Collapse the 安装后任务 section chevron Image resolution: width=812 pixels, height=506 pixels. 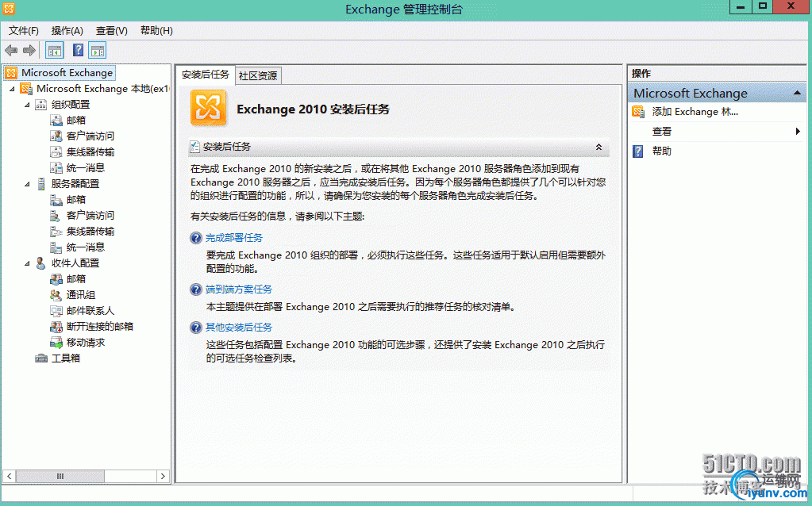pos(598,147)
